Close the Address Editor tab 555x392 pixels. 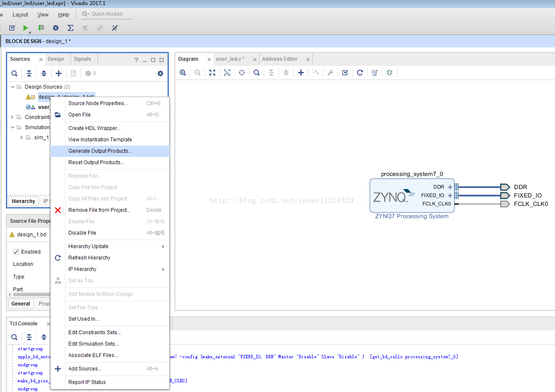pos(308,59)
